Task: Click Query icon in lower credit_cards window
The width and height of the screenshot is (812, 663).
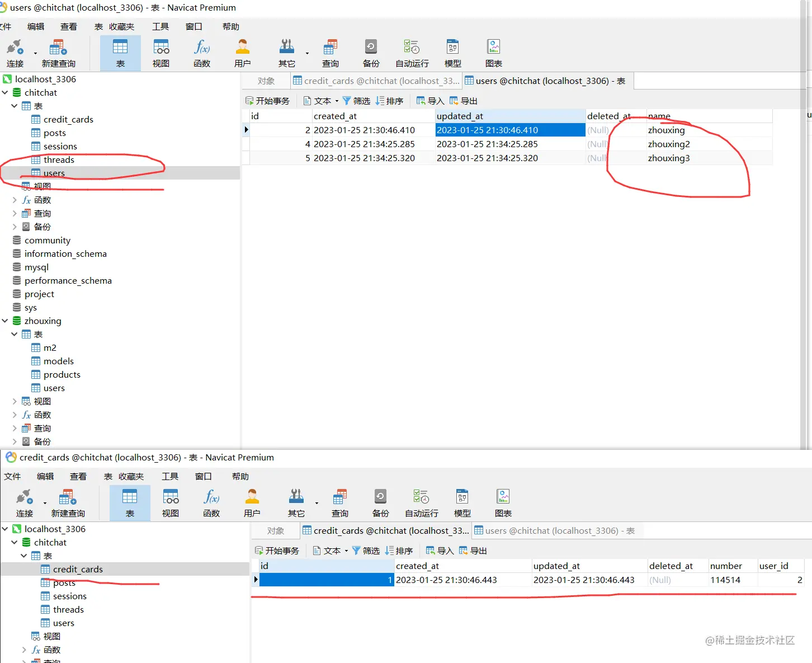Action: click(x=340, y=504)
